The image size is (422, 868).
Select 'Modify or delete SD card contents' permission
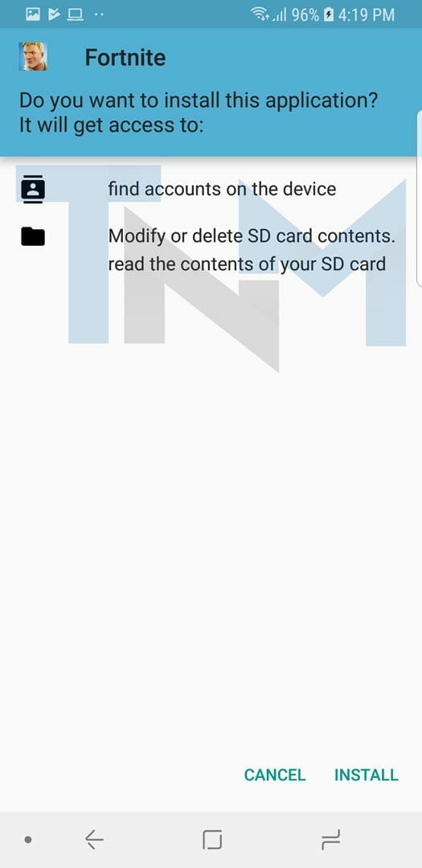click(x=252, y=236)
